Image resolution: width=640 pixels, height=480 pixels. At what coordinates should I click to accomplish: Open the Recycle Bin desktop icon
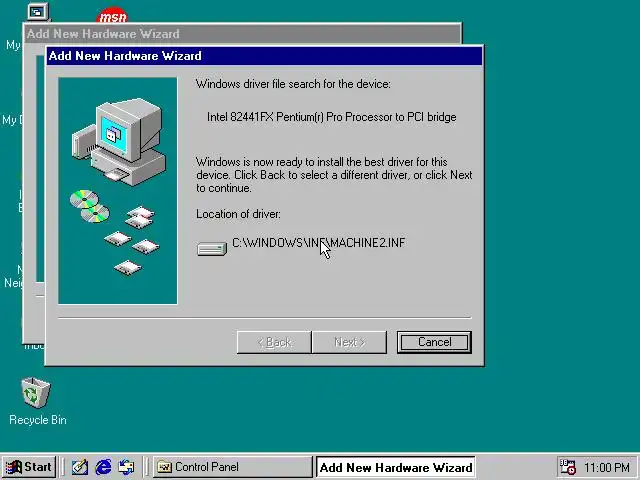pyautogui.click(x=36, y=393)
